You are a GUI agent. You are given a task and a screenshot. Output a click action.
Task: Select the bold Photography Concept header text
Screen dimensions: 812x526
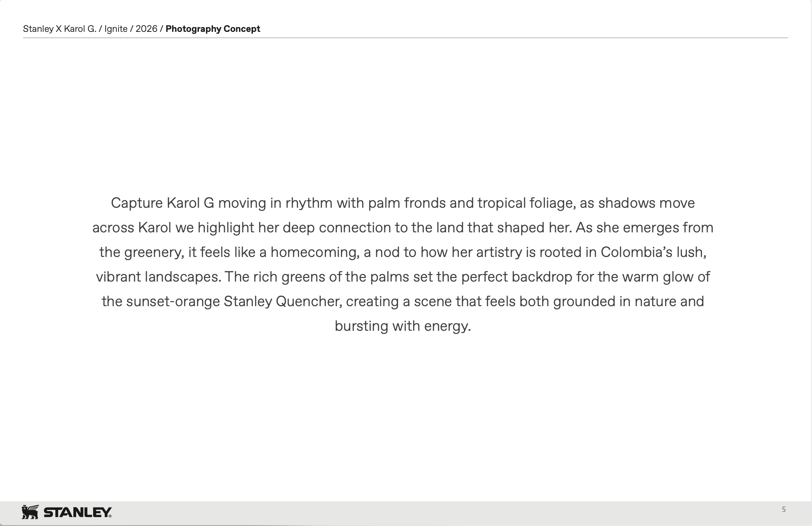[212, 29]
